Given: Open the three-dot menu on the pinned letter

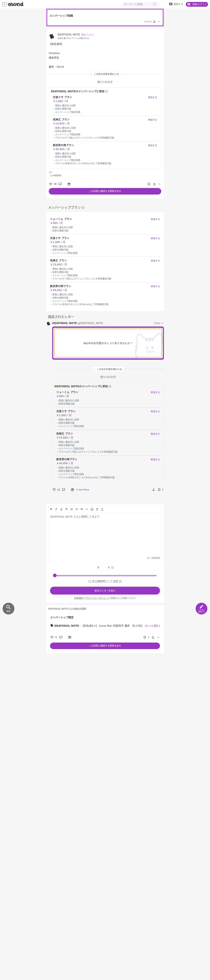Looking at the screenshot, I should tap(162, 323).
